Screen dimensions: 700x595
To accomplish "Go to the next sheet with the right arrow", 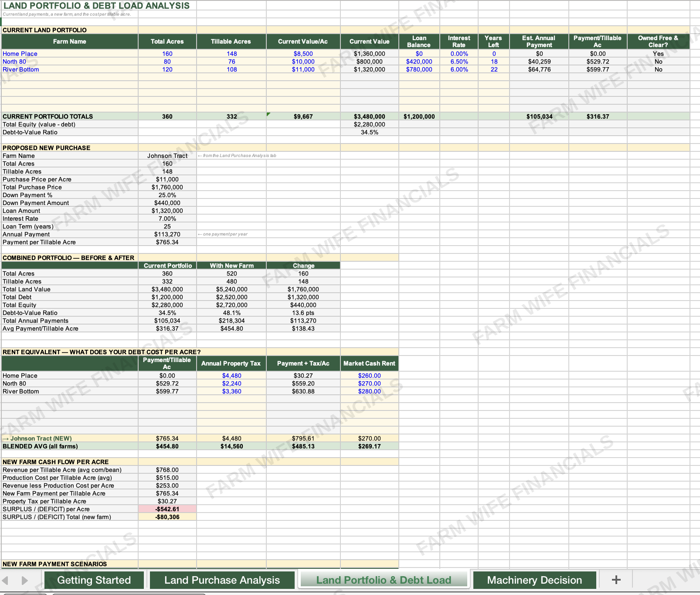I will (24, 581).
